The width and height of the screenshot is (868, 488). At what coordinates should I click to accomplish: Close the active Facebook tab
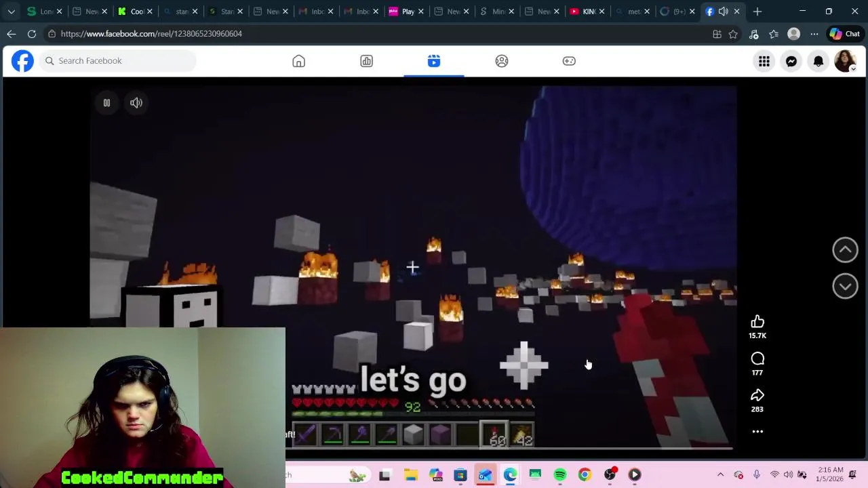(x=736, y=12)
